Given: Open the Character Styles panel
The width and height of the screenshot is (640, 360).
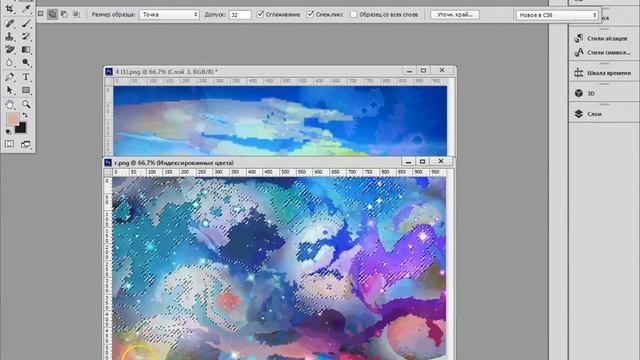Looking at the screenshot, I should click(602, 53).
